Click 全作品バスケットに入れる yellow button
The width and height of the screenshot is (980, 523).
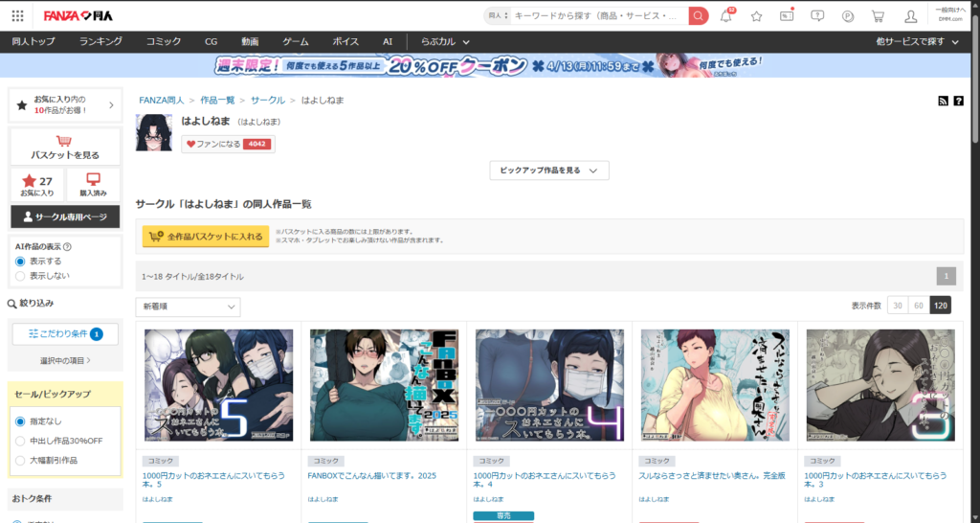(x=206, y=237)
